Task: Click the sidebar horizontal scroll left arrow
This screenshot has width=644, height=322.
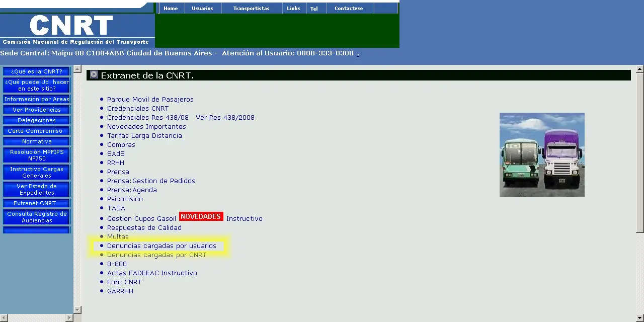Action: coord(4,318)
